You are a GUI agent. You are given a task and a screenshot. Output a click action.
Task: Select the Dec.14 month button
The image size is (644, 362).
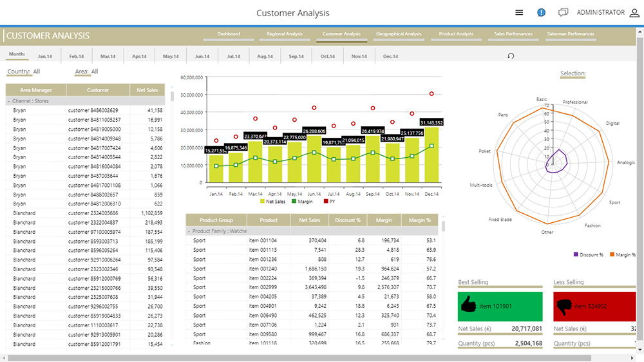(390, 57)
